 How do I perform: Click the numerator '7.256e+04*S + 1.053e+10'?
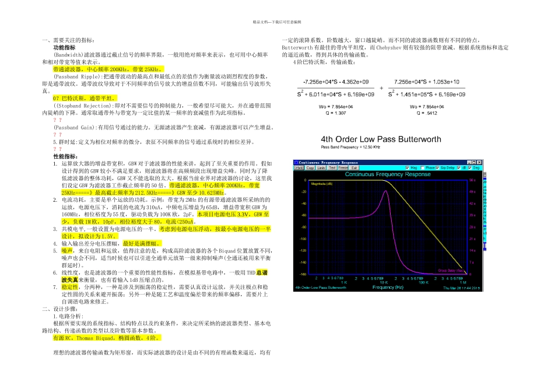tap(427, 82)
